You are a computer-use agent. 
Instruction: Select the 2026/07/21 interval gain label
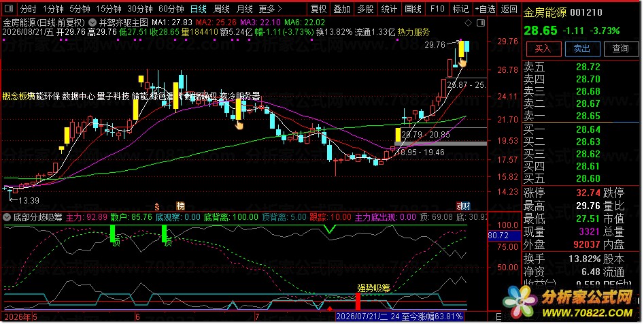click(x=399, y=317)
